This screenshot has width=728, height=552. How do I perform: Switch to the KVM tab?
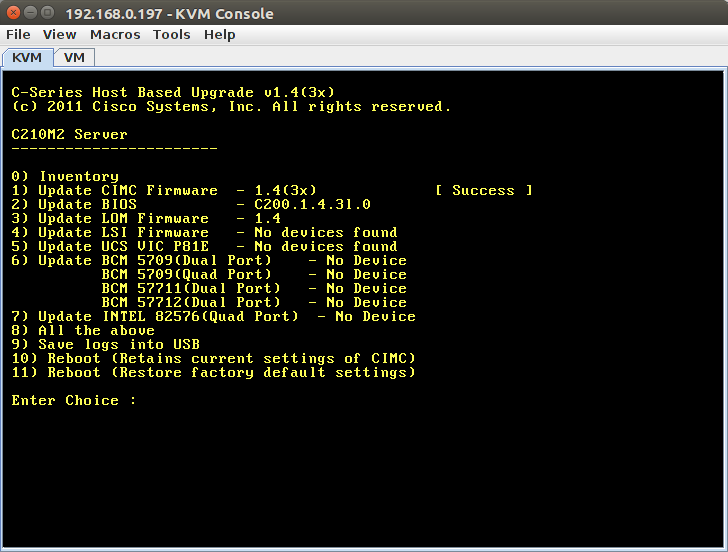27,58
